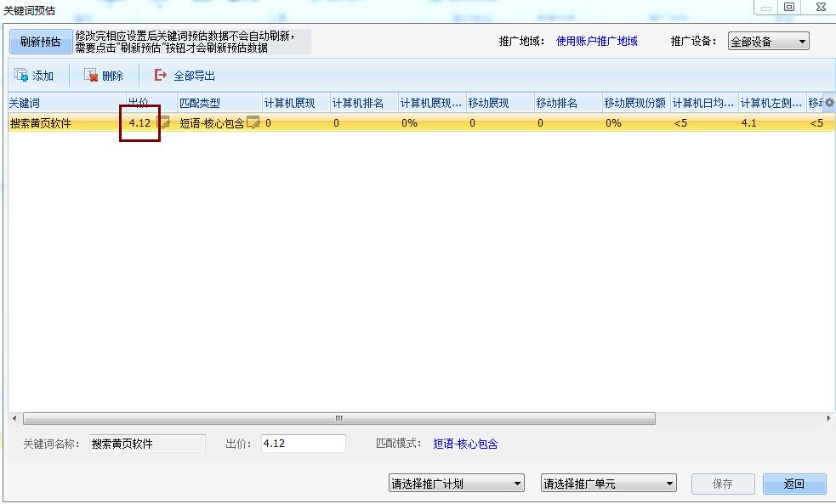The width and height of the screenshot is (836, 504).
Task: Click the edit pencil next to bid 4.12
Action: coord(162,122)
